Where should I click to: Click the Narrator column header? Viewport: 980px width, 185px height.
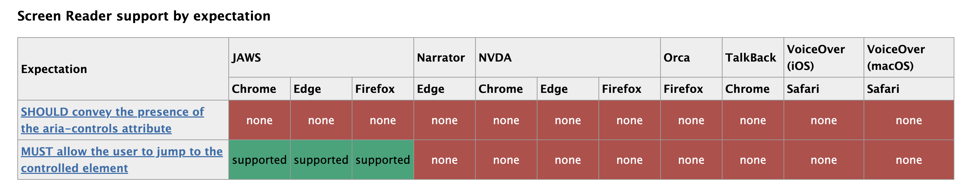[440, 58]
